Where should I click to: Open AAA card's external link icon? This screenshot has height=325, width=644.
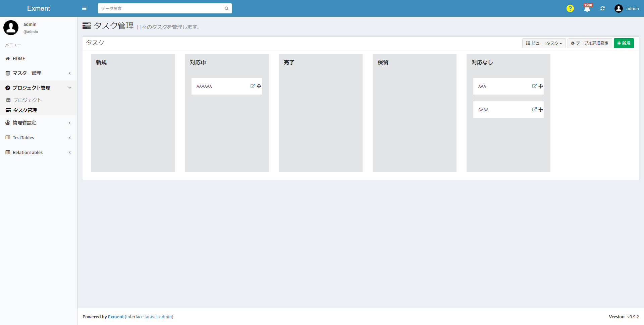click(535, 86)
